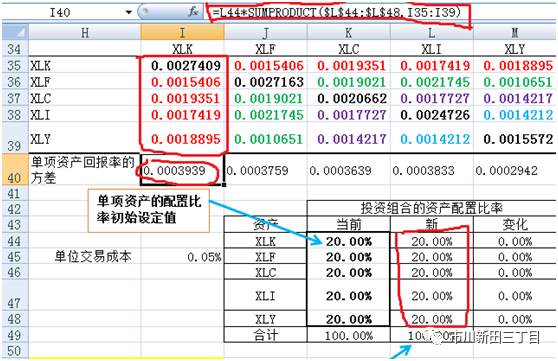Click variance cell showing 0.0003639
Image resolution: width=558 pixels, height=361 pixels.
(x=348, y=170)
